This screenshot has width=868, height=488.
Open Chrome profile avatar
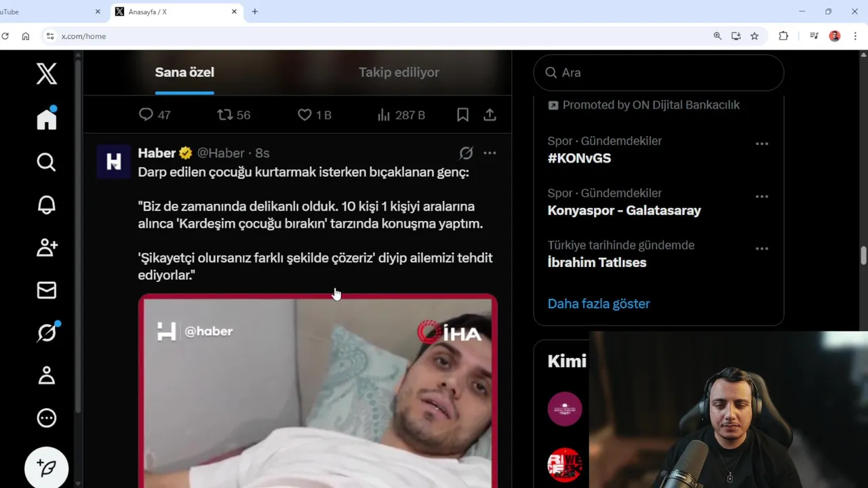835,36
